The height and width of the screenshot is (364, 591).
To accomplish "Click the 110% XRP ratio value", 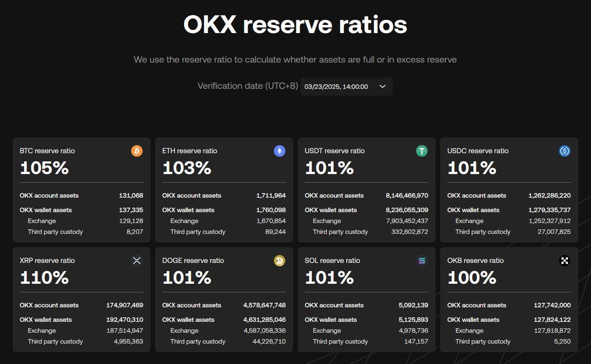I will point(44,277).
